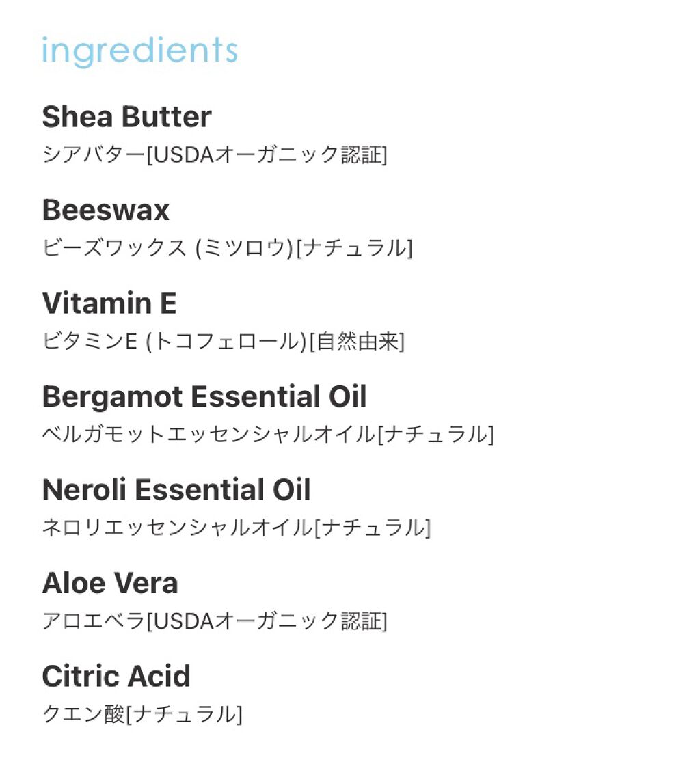Tap the ネロリエッセンシャルオイル text

[x=177, y=528]
